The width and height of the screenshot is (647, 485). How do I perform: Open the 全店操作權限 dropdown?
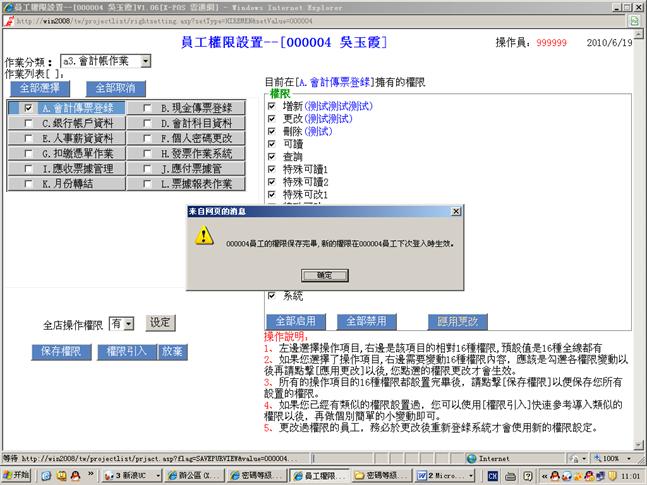[128, 324]
